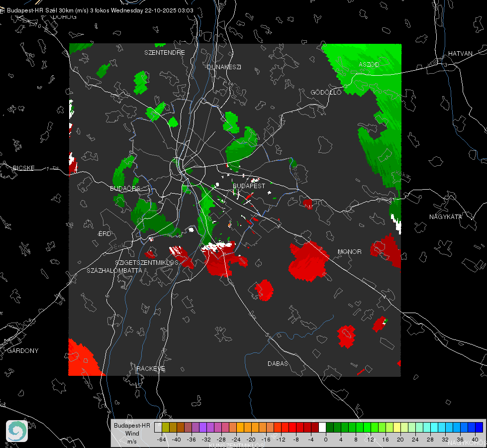This screenshot has width=487, height=448.
Task: Choose the olive swatch above -64
Action: (166, 428)
